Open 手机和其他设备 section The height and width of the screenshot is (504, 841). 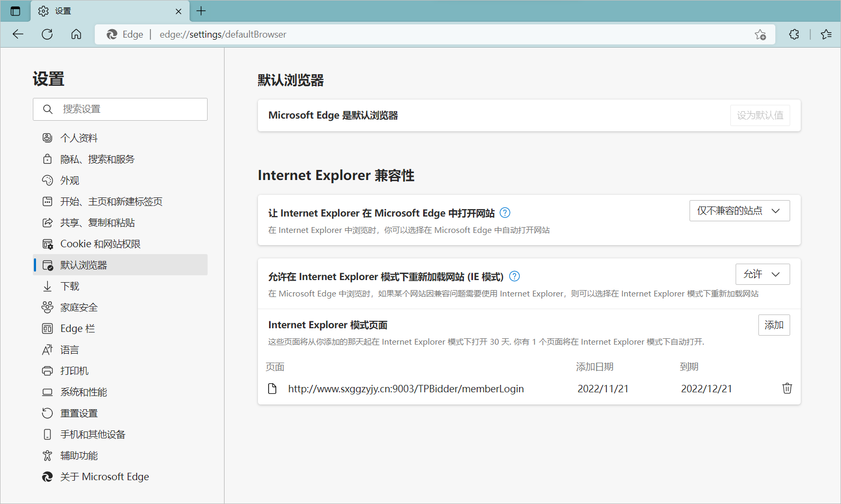tap(120, 434)
